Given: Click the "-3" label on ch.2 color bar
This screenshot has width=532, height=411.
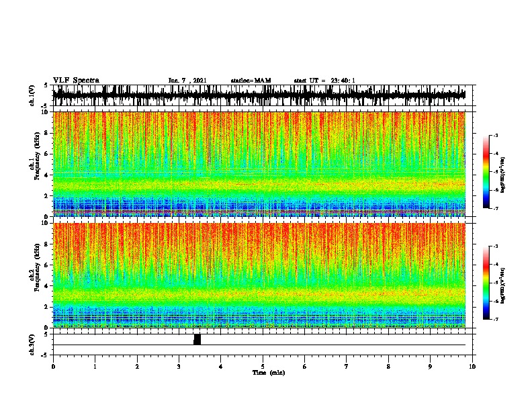Looking at the screenshot, I should click(x=496, y=246).
